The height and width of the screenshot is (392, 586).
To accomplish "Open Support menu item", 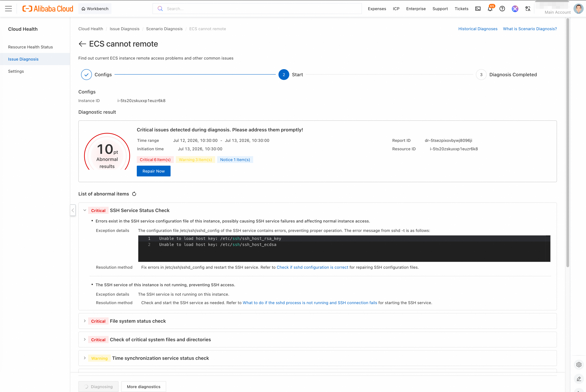I will tap(440, 9).
